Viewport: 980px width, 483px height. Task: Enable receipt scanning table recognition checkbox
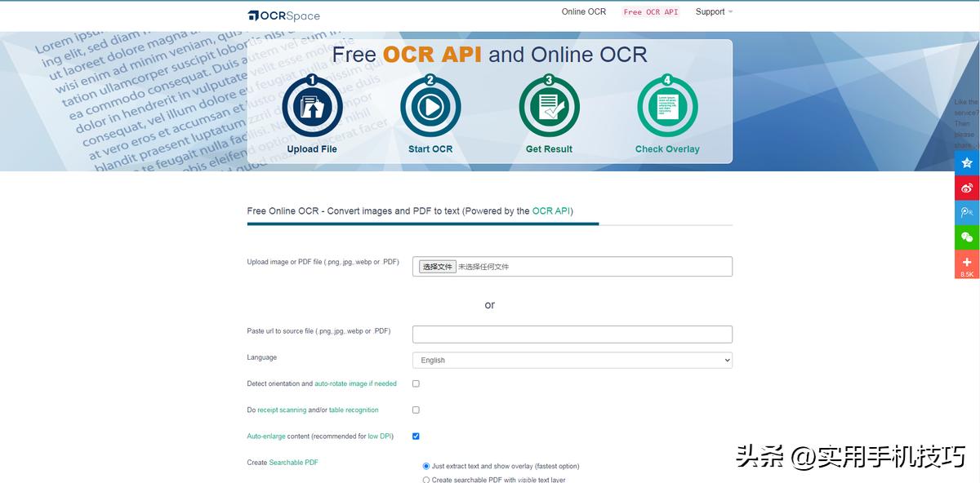pyautogui.click(x=416, y=410)
